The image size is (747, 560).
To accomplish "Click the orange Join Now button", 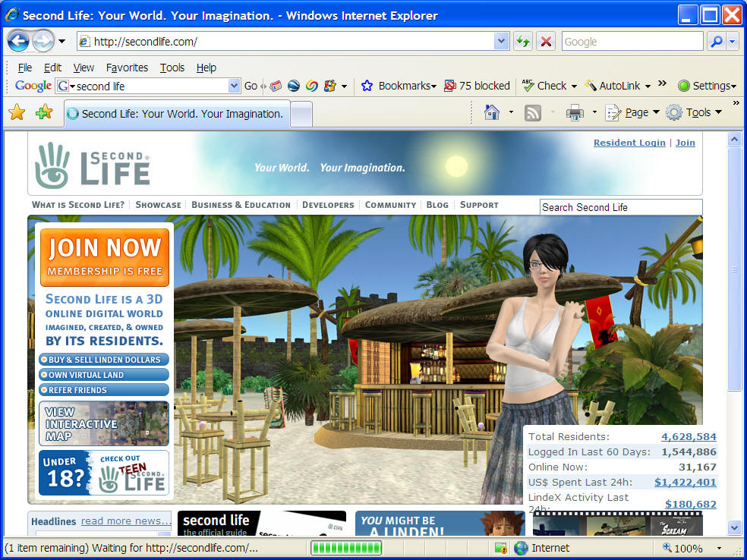I will (104, 257).
